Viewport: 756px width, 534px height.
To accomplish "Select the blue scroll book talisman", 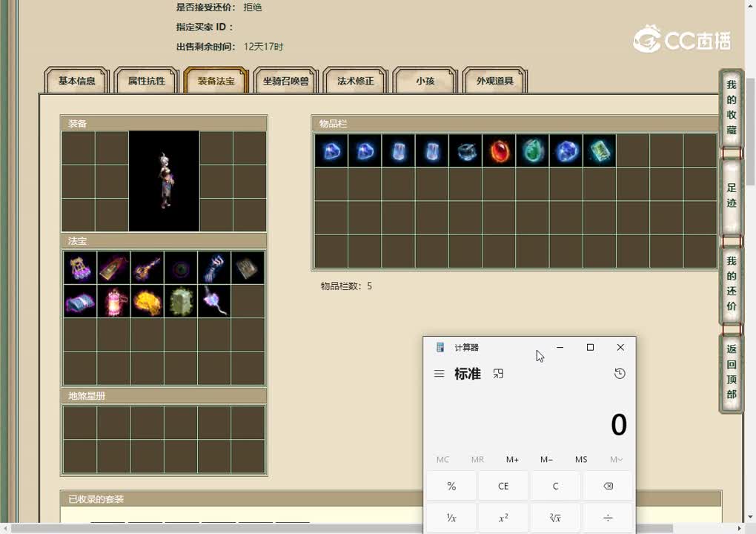I will pyautogui.click(x=80, y=301).
